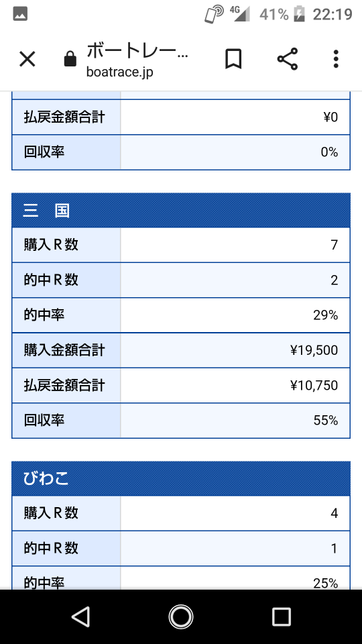Tap the 29% hit rate cell

pyautogui.click(x=235, y=315)
